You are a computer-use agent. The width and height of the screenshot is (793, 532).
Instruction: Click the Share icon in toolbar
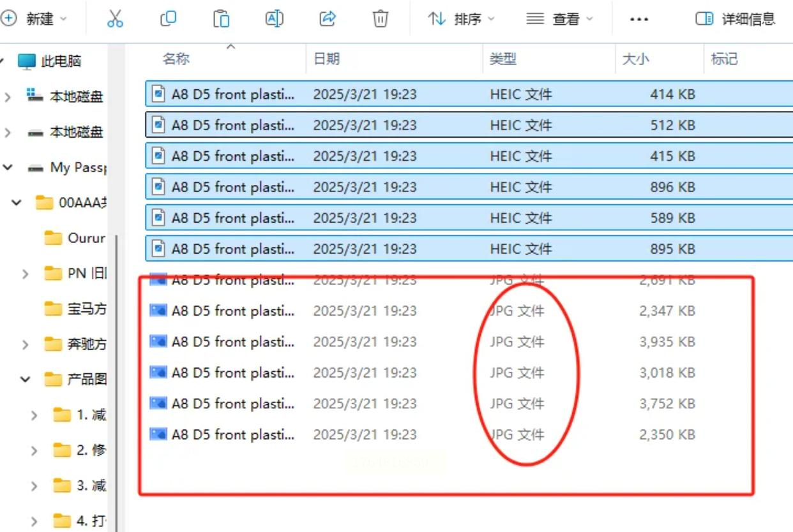[x=328, y=19]
